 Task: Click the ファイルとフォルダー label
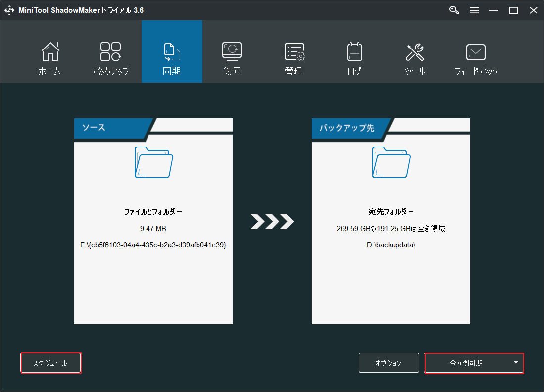[x=153, y=212]
